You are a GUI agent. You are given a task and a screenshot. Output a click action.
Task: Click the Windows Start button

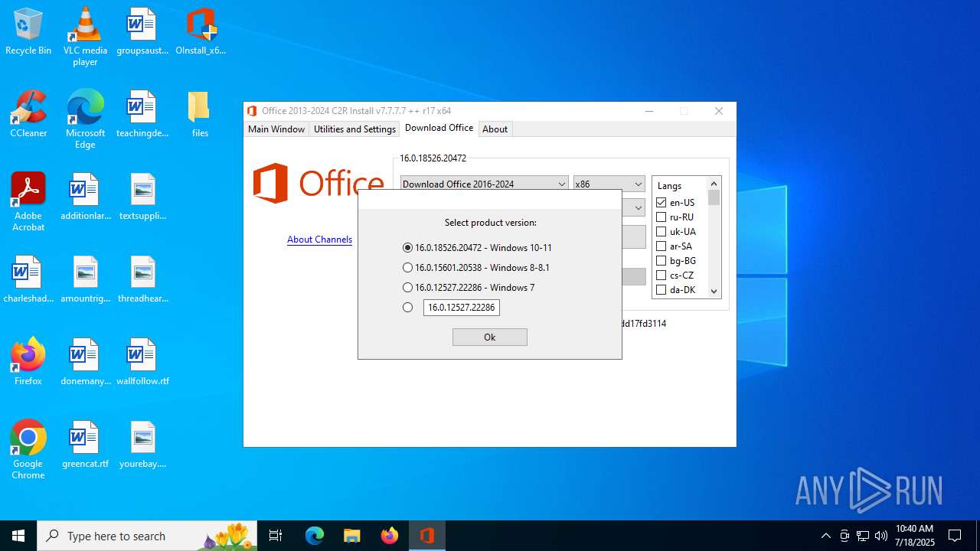(x=18, y=536)
